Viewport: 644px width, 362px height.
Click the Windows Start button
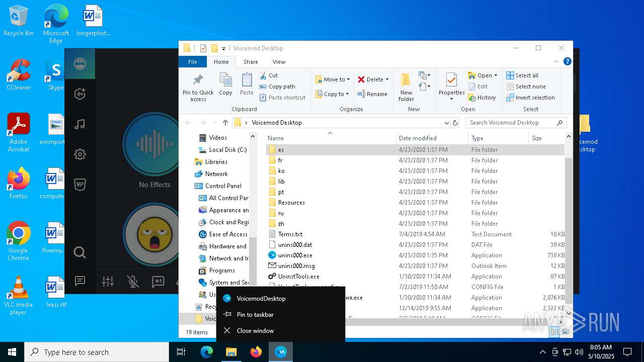pyautogui.click(x=12, y=352)
